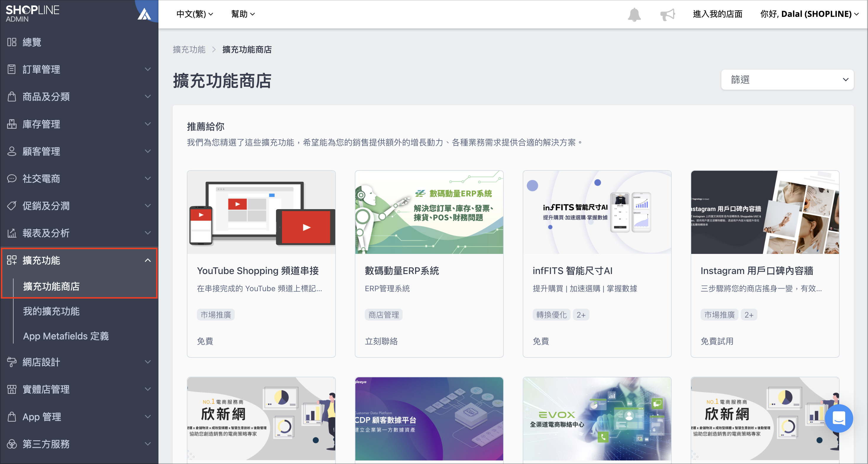Image resolution: width=868 pixels, height=464 pixels.
Task: Click the infFITS 智能尺寸AI banner image
Action: [597, 212]
